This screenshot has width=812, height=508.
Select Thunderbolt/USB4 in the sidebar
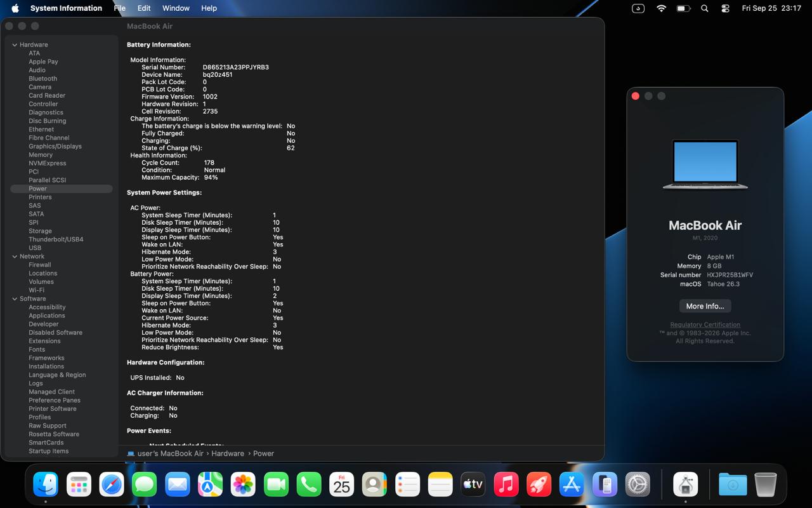click(56, 239)
